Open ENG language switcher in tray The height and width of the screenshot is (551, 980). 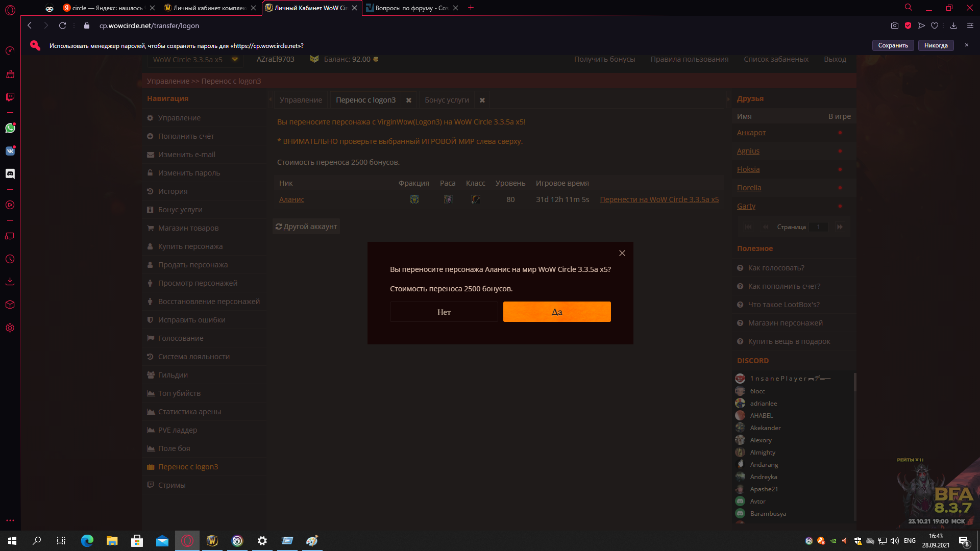[909, 541]
